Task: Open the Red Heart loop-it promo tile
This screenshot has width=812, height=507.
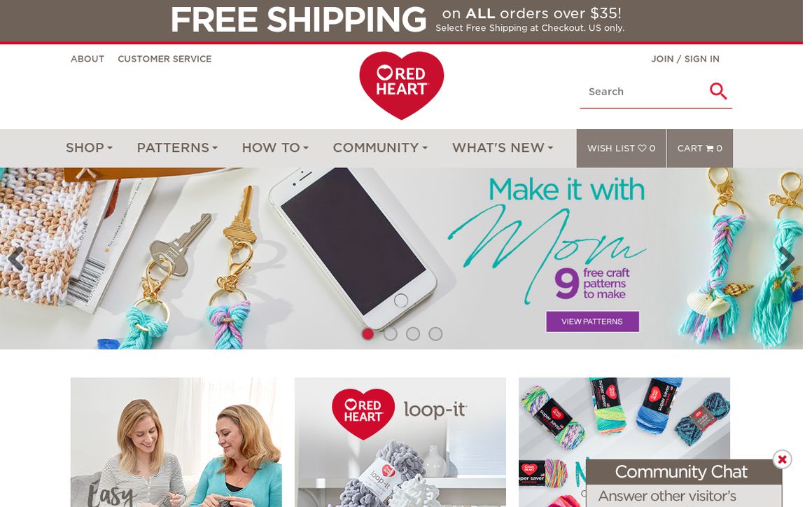Action: coord(400,442)
